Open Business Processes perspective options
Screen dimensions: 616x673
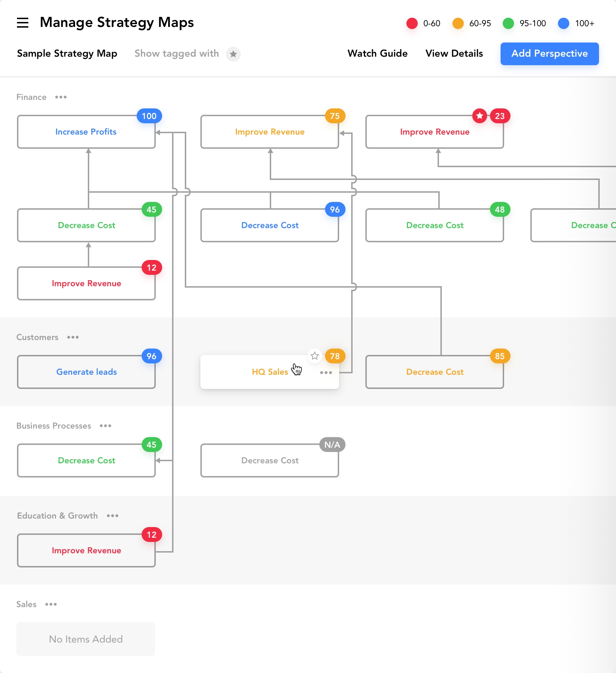(x=105, y=426)
